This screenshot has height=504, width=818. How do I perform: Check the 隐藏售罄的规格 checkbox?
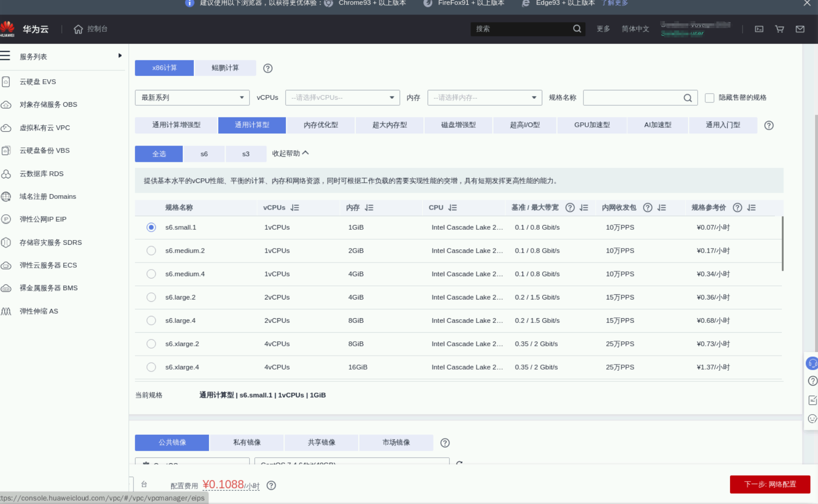click(710, 98)
